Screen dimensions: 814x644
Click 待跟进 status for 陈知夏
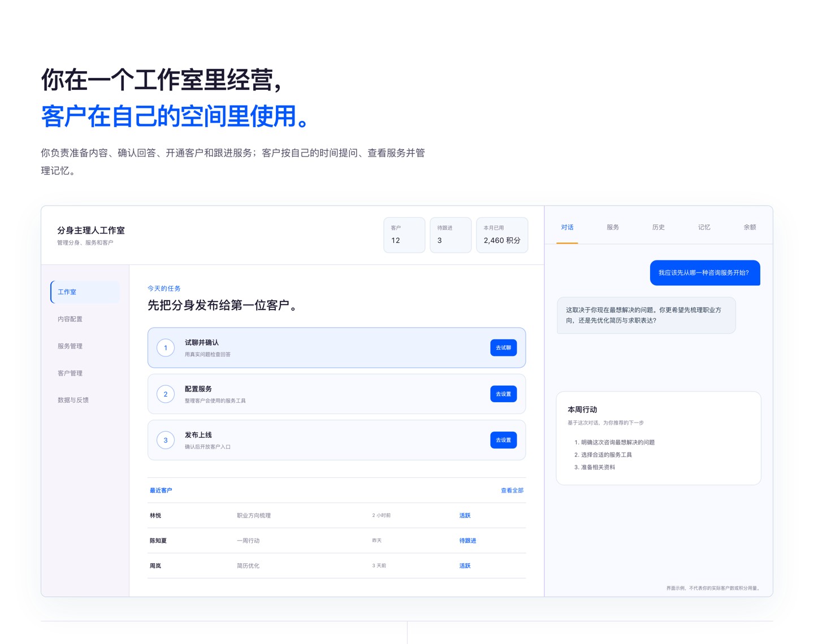(x=467, y=541)
